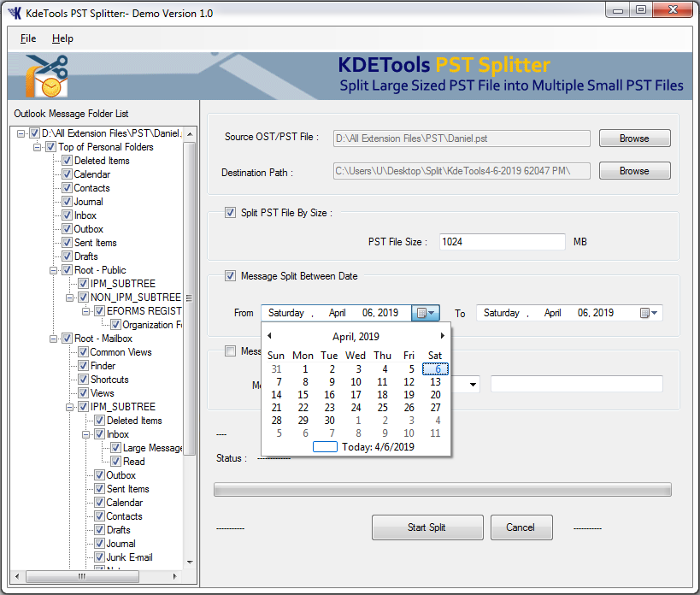Collapse IPM_SUBTREE under Root - Mailbox
The height and width of the screenshot is (595, 700).
coord(69,407)
